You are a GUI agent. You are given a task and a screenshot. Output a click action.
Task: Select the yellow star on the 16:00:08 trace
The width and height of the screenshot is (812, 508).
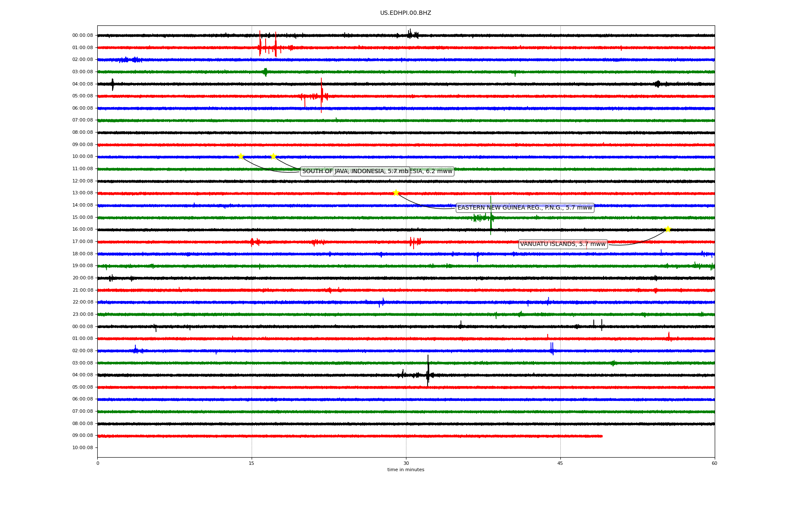coord(668,229)
